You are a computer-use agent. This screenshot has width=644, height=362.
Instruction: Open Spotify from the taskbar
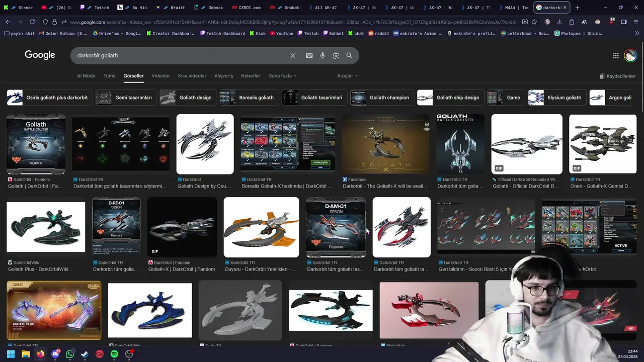pyautogui.click(x=114, y=354)
